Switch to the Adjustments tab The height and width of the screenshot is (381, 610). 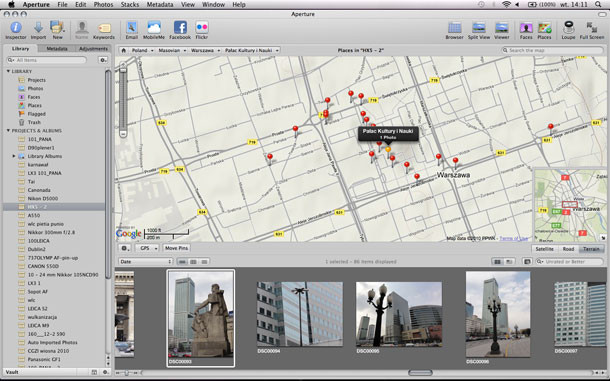tap(93, 49)
